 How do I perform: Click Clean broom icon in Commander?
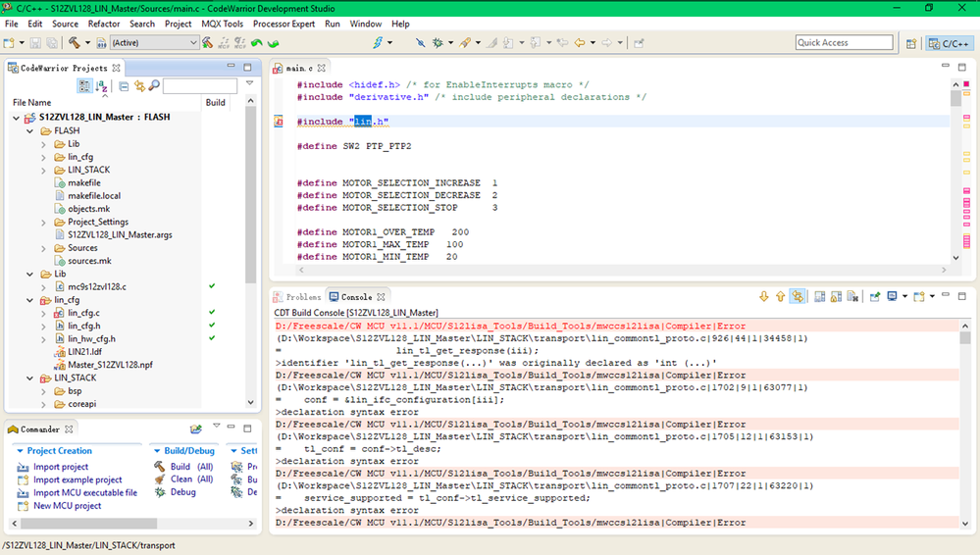pos(160,479)
